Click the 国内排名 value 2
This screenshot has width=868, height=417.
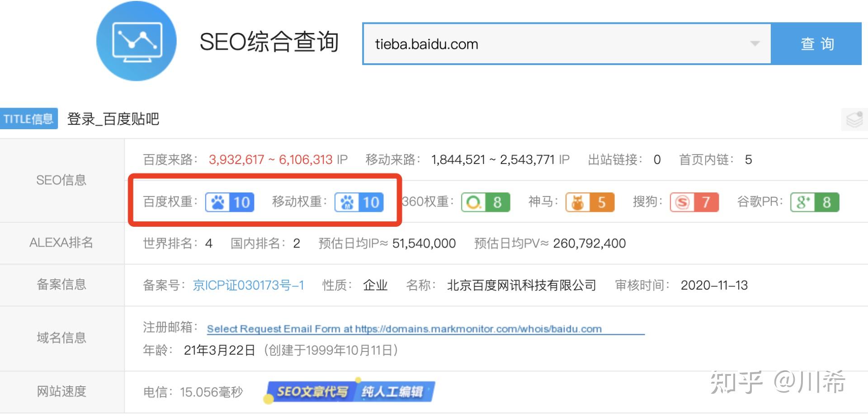(x=297, y=244)
